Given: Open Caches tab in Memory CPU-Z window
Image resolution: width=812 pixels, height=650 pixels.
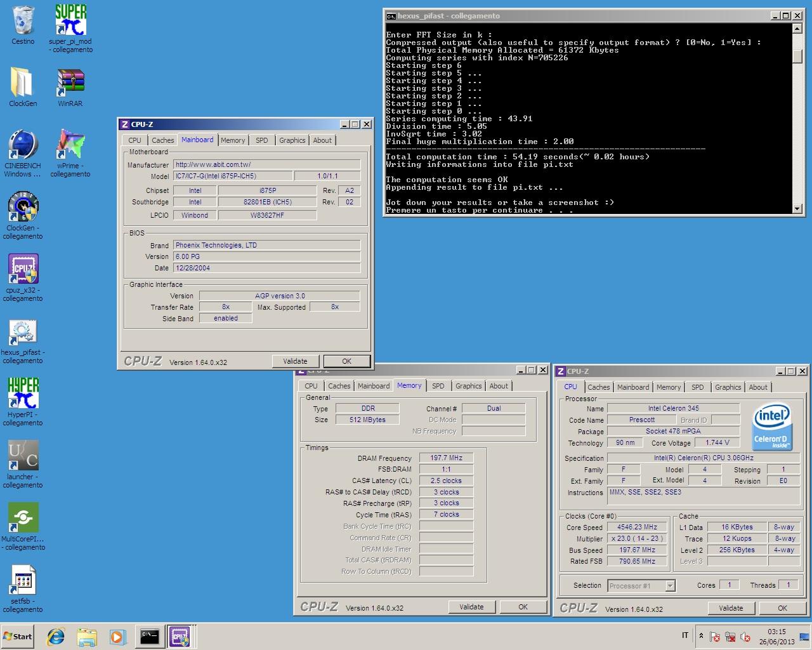Looking at the screenshot, I should pyautogui.click(x=339, y=386).
